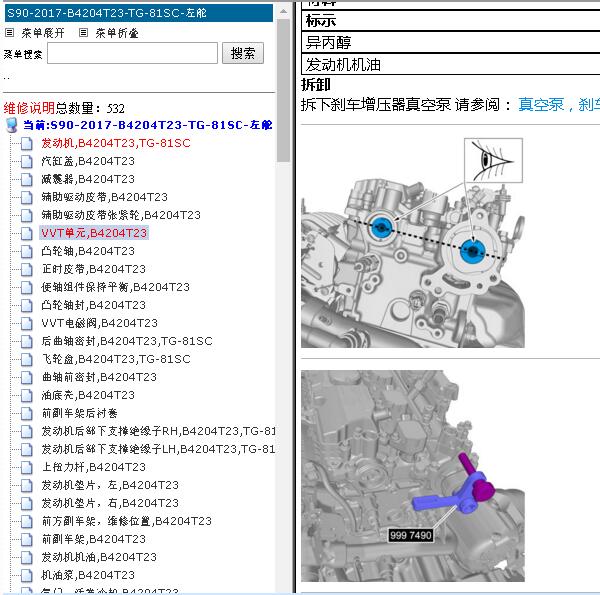Click document icon beside 后曲轴密封
Screen dimensions: 600x595
click(26, 341)
